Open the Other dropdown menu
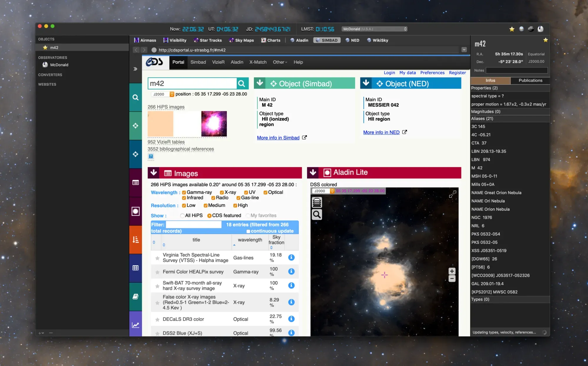Screen dimensions: 588x366 point(280,62)
